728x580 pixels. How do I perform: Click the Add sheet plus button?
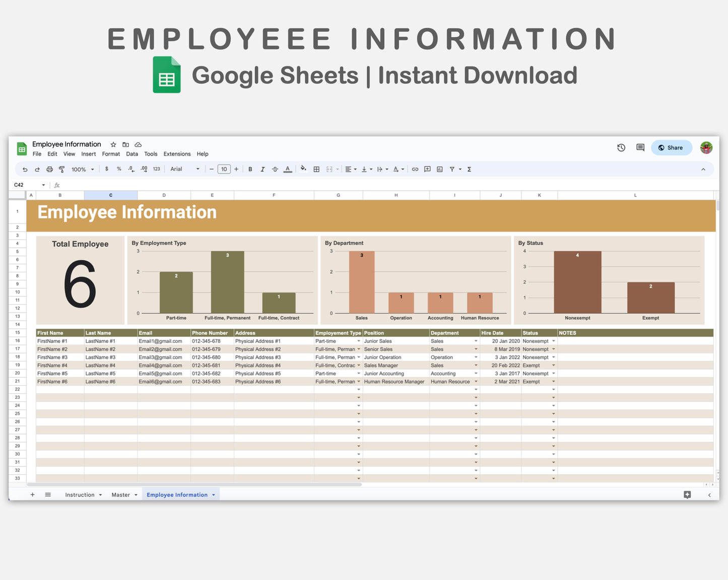coord(33,494)
